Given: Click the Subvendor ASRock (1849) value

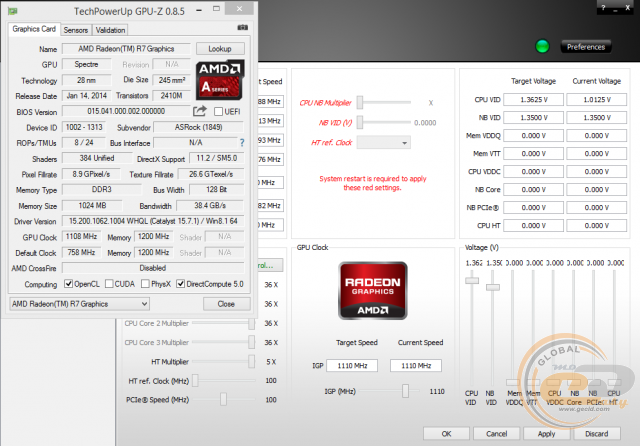Looking at the screenshot, I should 198,127.
